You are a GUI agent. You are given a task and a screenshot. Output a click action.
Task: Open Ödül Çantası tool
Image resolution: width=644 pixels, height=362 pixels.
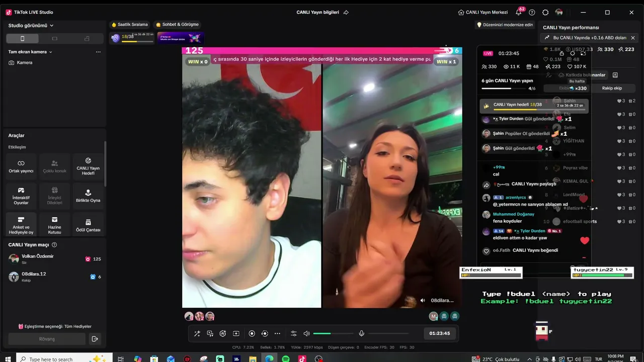(88, 225)
